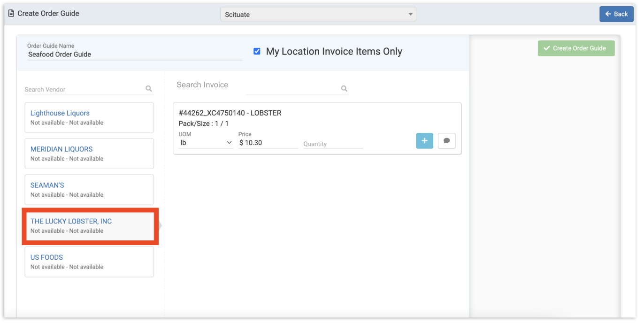Select MERIDIAN LIQUORS vendor
Screen dimensions: 644x324
(89, 154)
